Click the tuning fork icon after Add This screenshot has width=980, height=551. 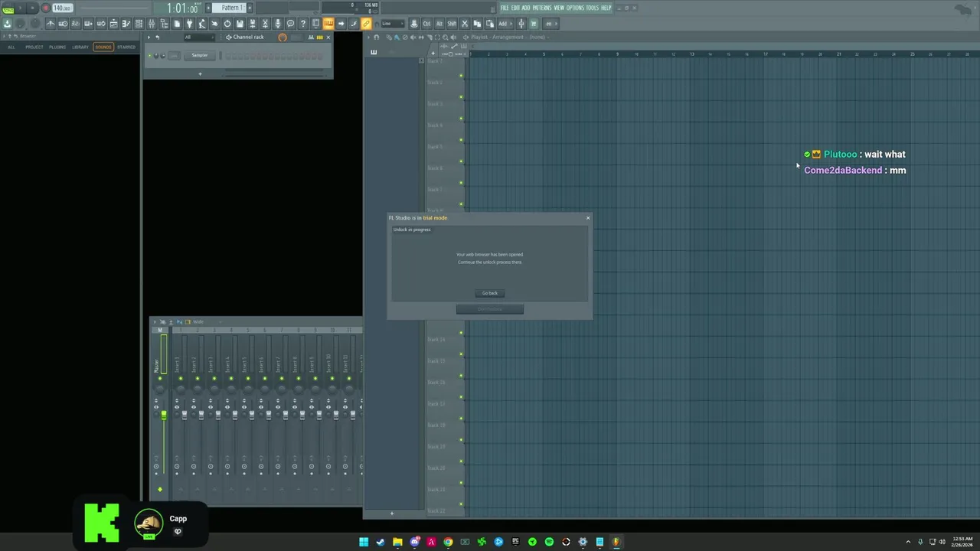(521, 24)
